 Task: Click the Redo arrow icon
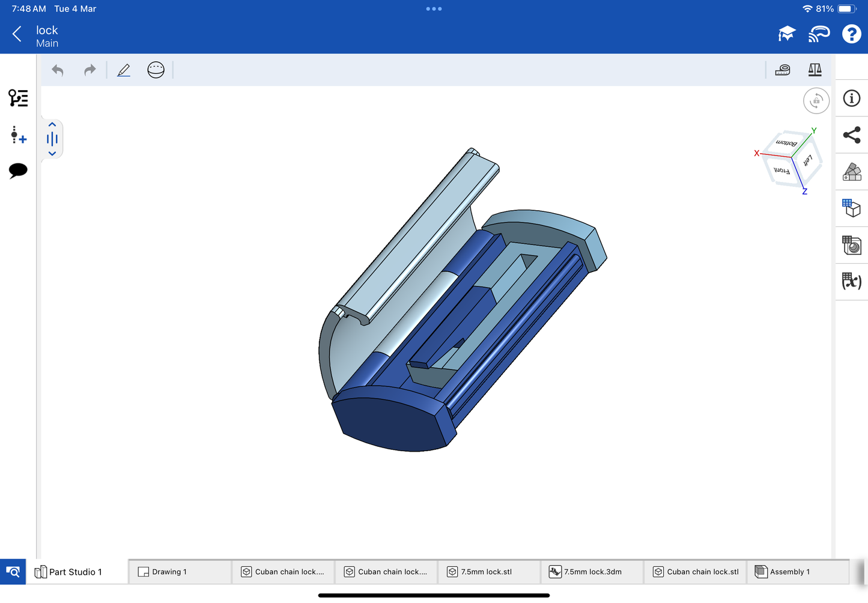[x=90, y=70]
